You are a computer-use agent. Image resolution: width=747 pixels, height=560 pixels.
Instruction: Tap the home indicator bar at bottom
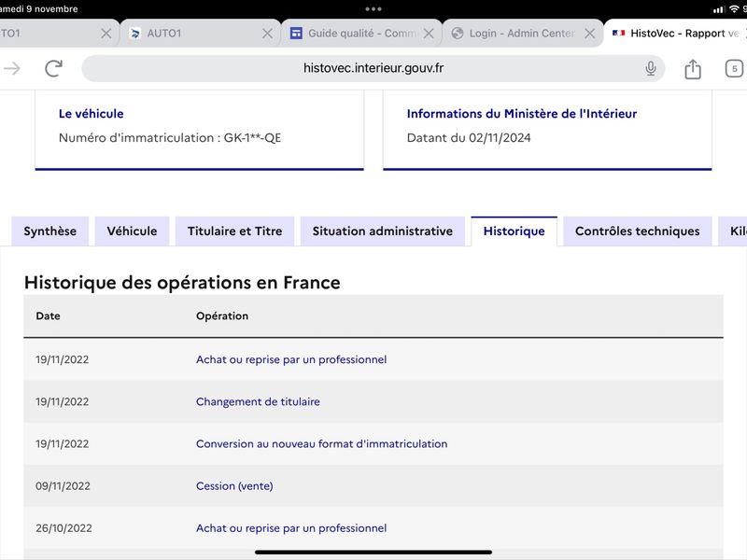tap(373, 553)
